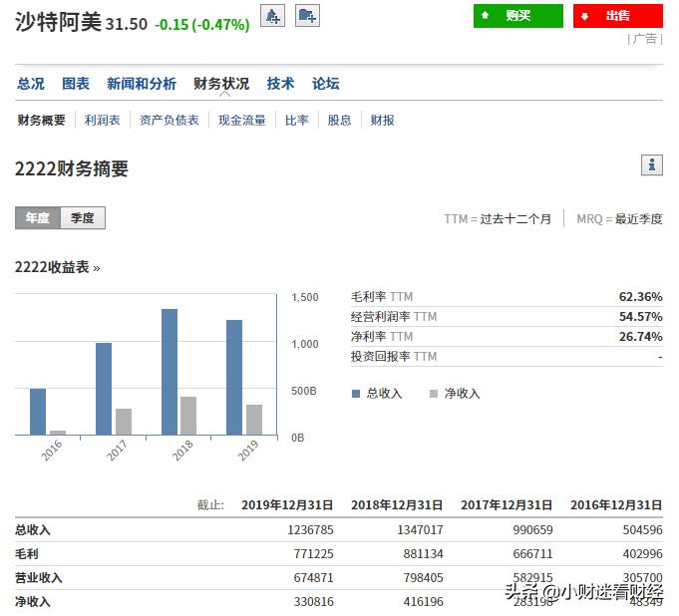
Task: Open the 图表 chart tab
Action: pyautogui.click(x=76, y=84)
